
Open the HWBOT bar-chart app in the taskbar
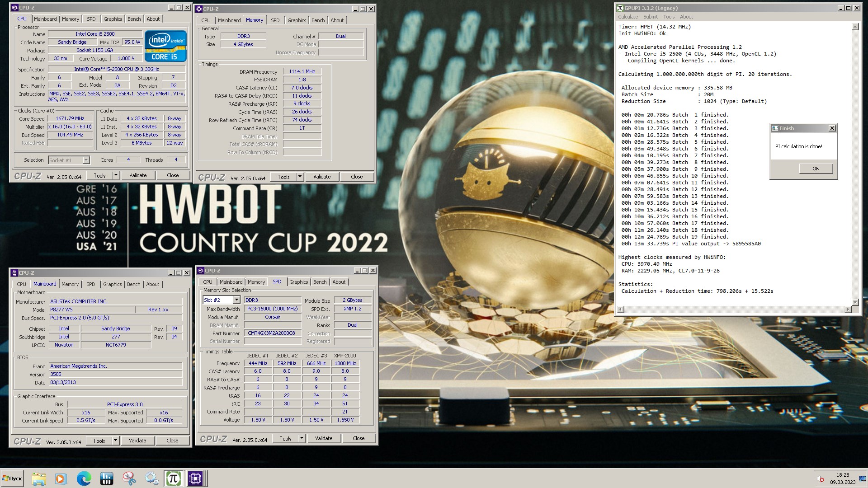click(106, 478)
